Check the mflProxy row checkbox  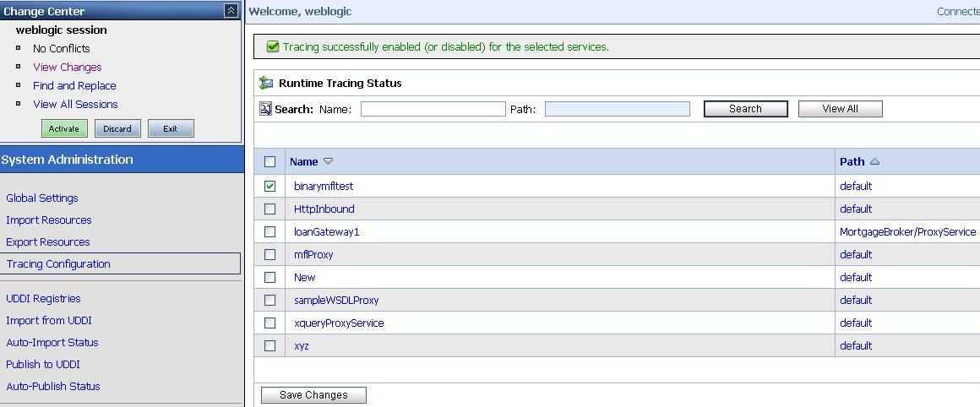[270, 255]
